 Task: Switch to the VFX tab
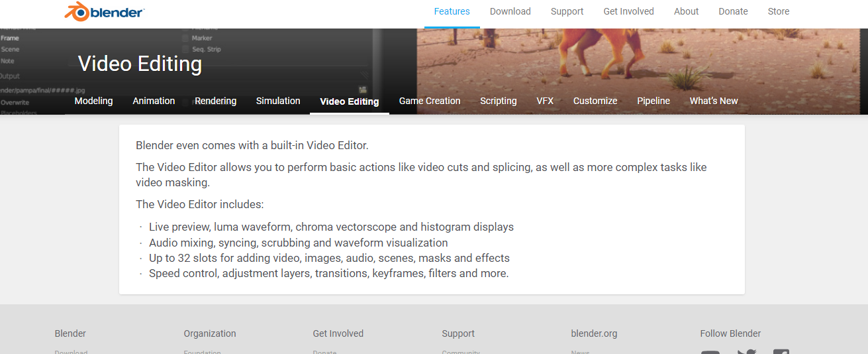point(545,101)
